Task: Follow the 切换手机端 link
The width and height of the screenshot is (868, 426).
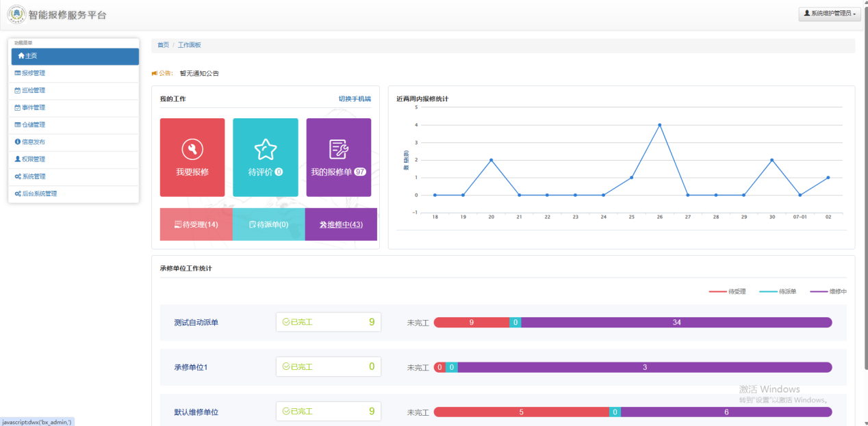Action: (x=355, y=99)
